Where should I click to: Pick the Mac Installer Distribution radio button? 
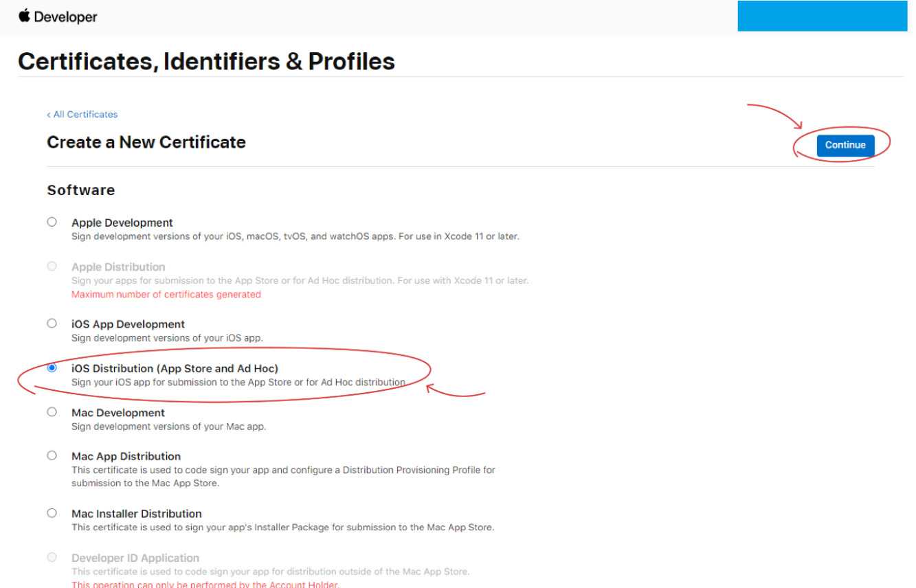[52, 513]
